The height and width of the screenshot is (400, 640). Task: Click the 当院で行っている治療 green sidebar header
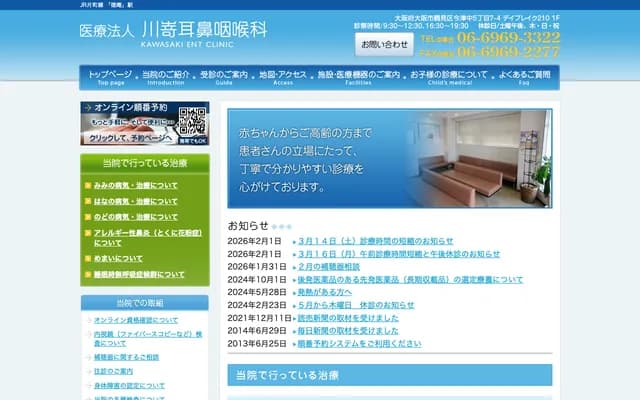click(145, 163)
